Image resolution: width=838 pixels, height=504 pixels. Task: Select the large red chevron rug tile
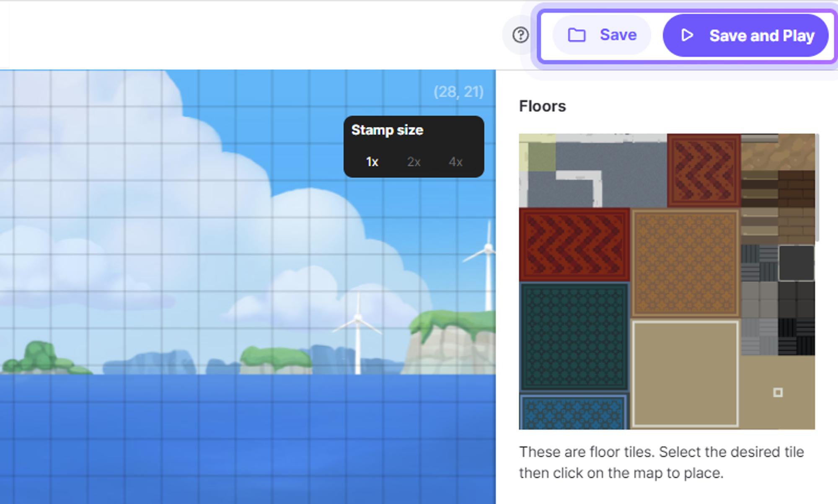tap(574, 245)
